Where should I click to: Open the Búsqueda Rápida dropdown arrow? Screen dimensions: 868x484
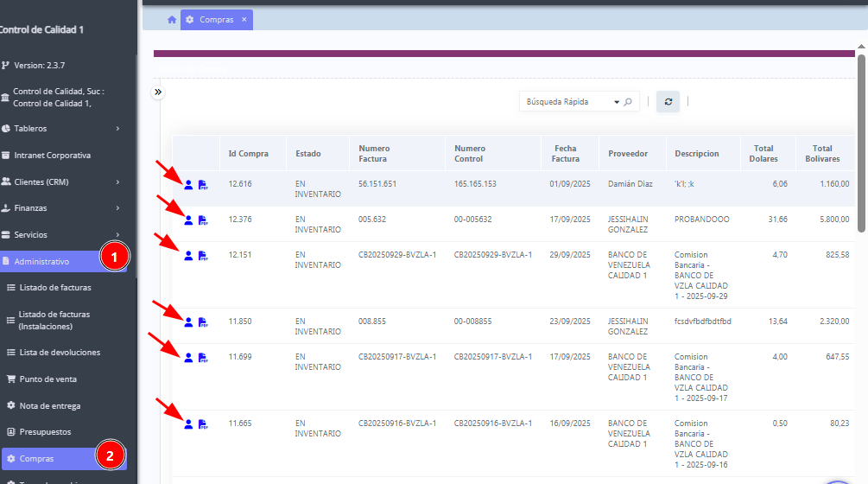click(x=617, y=102)
